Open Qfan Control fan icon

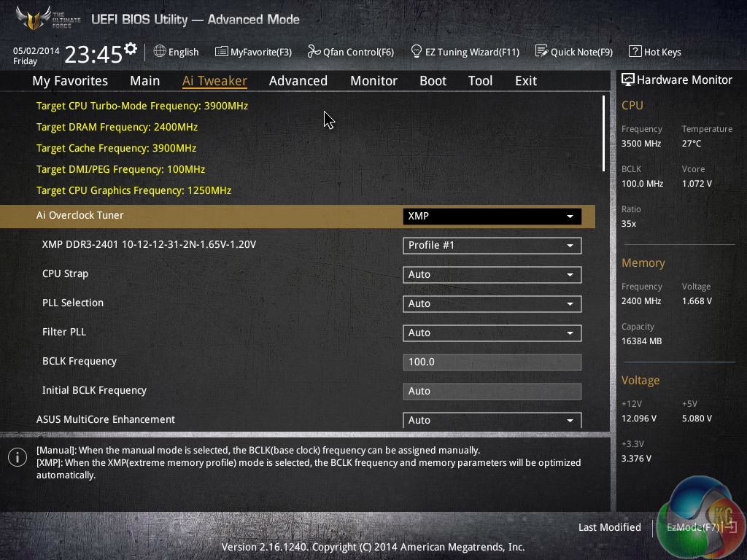click(x=314, y=52)
